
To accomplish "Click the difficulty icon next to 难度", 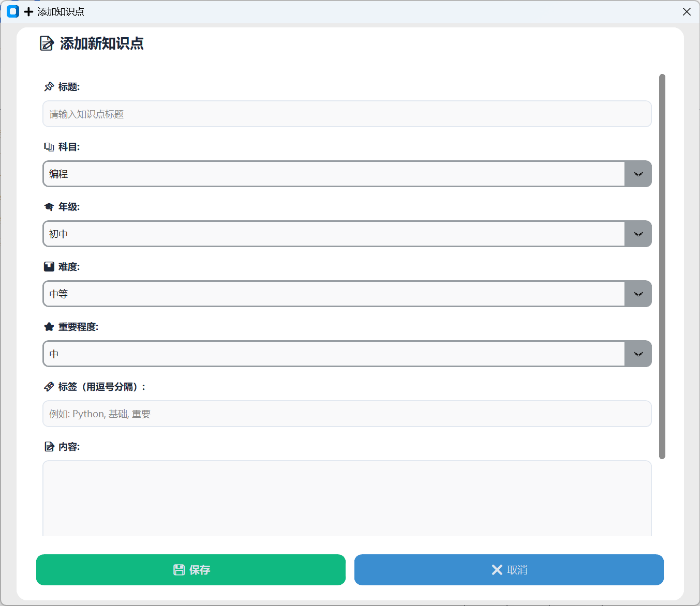I will coord(49,267).
